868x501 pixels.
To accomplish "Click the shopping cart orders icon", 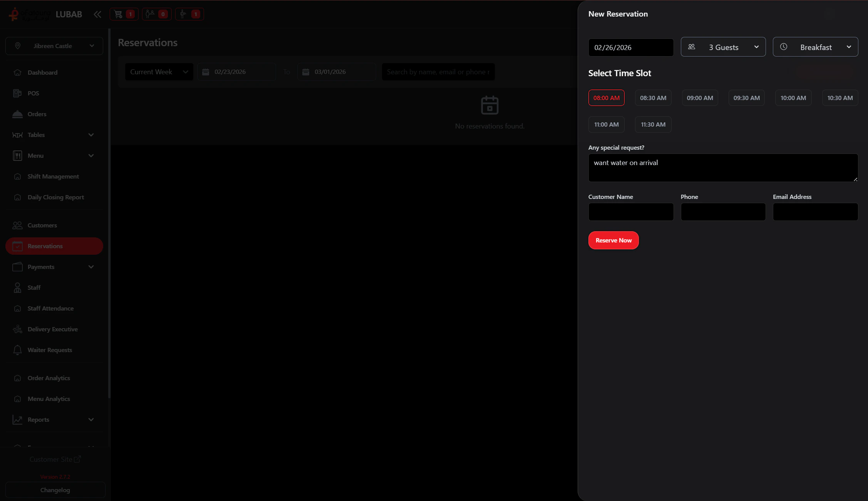I will [119, 14].
